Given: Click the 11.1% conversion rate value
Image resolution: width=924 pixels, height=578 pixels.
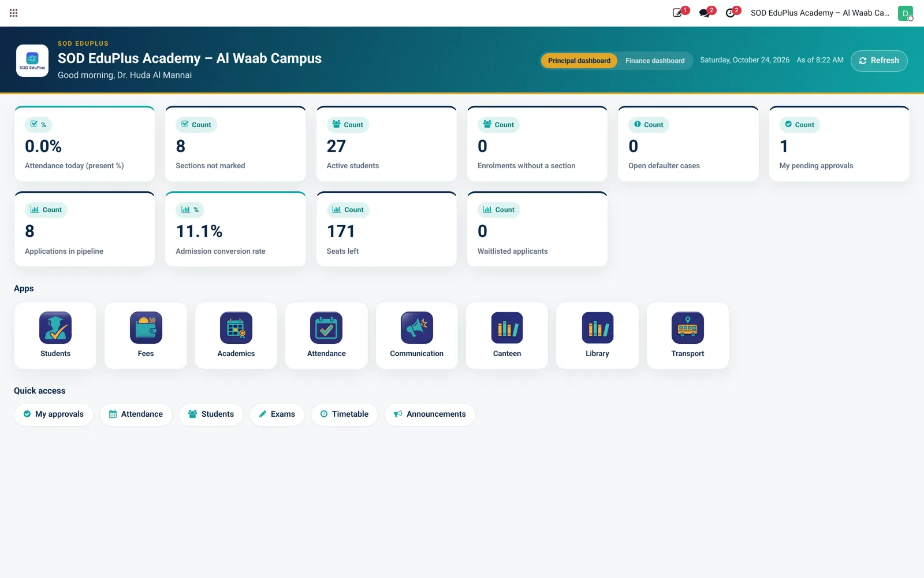Looking at the screenshot, I should click(x=199, y=231).
